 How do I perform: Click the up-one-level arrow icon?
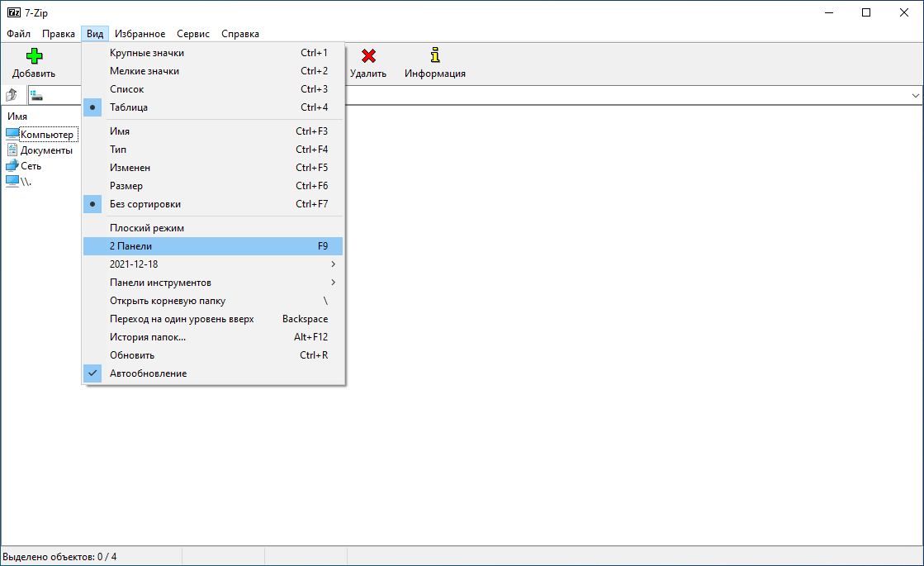click(x=11, y=94)
